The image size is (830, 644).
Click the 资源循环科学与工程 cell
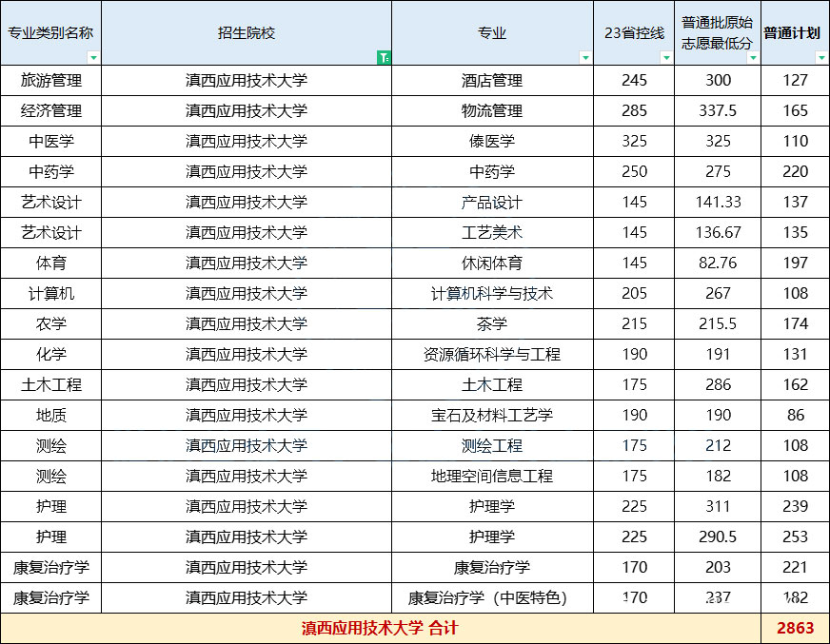[491, 355]
